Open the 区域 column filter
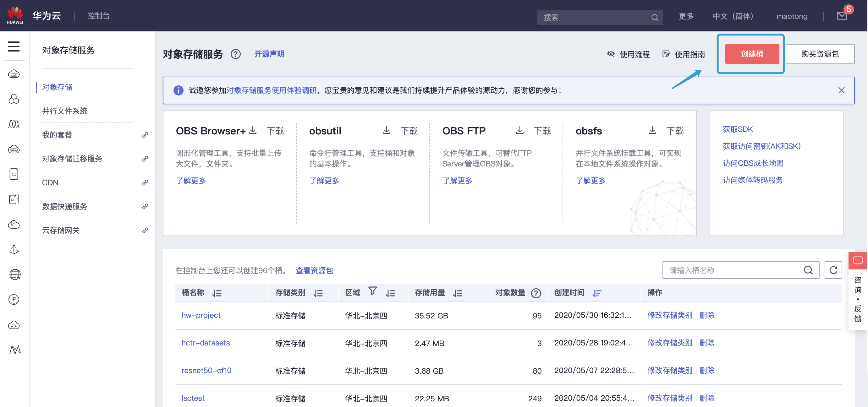Image resolution: width=868 pixels, height=407 pixels. point(372,290)
